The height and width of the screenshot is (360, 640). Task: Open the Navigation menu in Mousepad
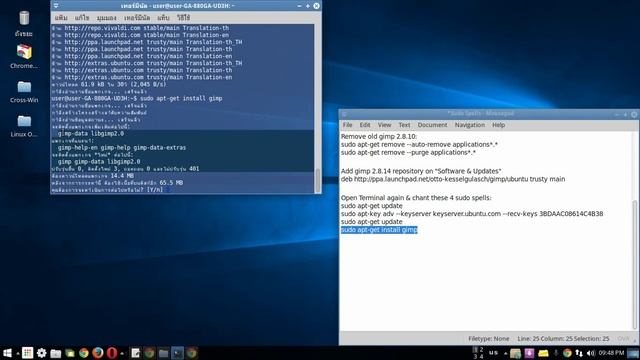[x=470, y=125]
